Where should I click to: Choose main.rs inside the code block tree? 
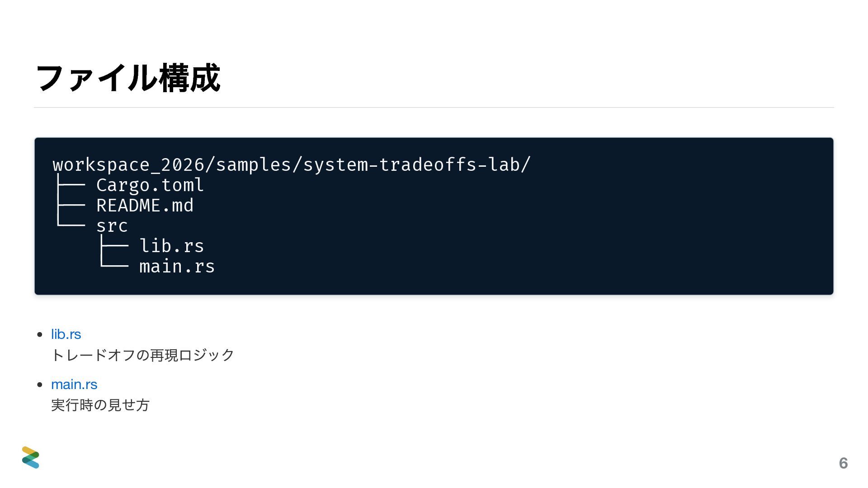(x=177, y=267)
